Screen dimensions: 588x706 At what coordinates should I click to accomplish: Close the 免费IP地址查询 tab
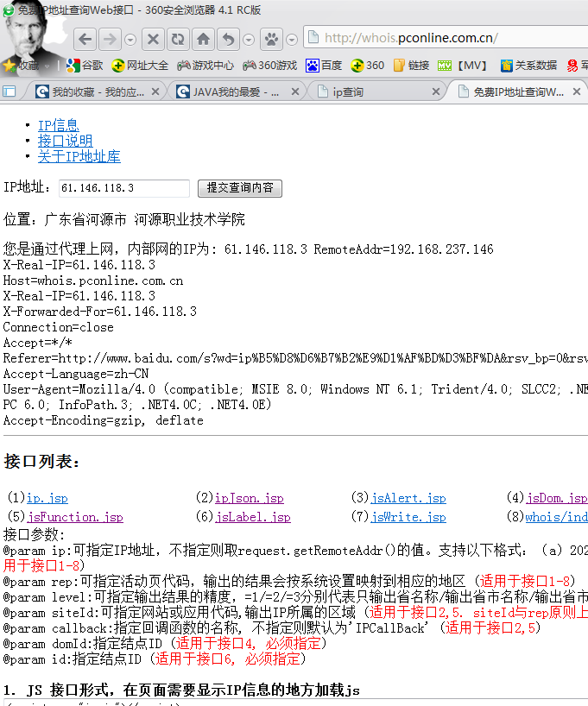point(577,91)
